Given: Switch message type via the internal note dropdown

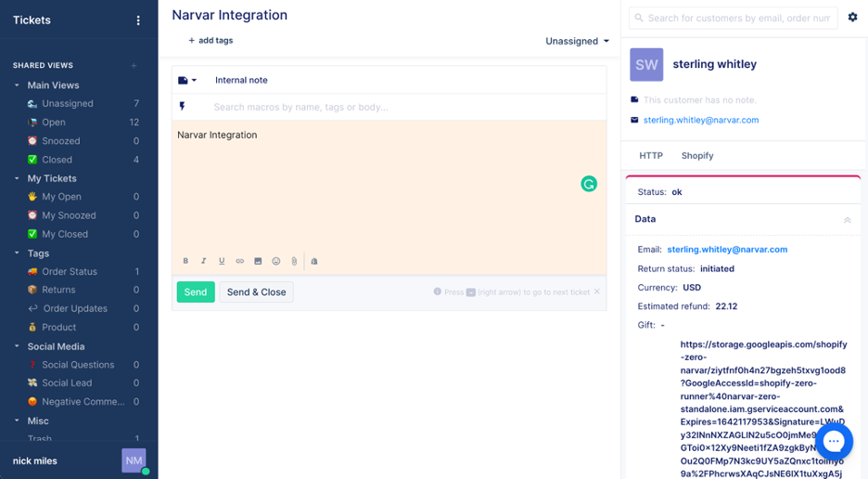Looking at the screenshot, I should 187,81.
